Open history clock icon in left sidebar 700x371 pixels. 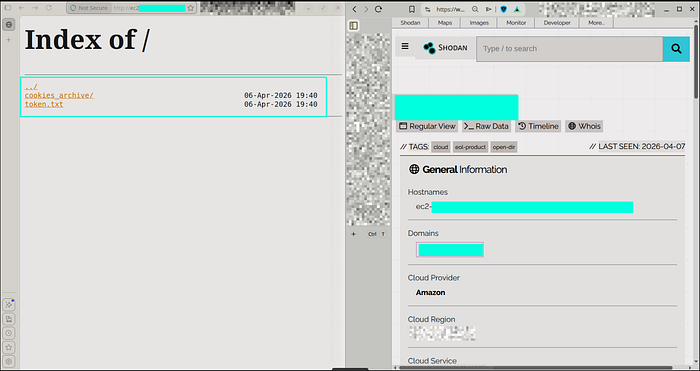pyautogui.click(x=9, y=333)
